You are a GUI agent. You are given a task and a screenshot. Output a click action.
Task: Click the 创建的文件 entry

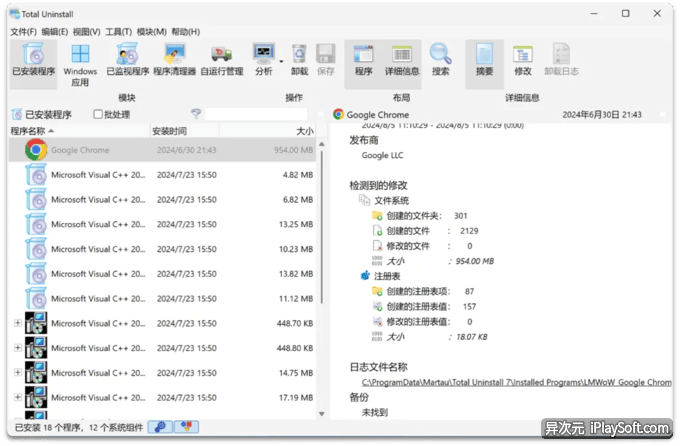[x=425, y=231]
